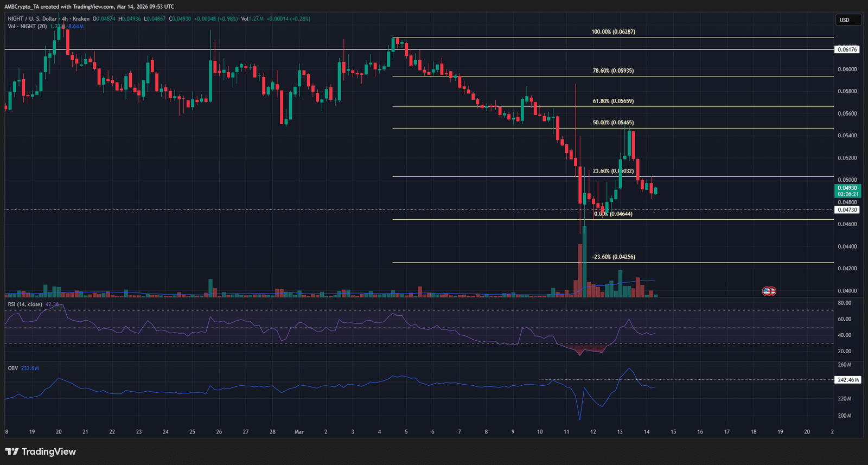868x465 pixels.
Task: Select the Vol · NIGHT (20) indicator legend
Action: pyautogui.click(x=27, y=27)
